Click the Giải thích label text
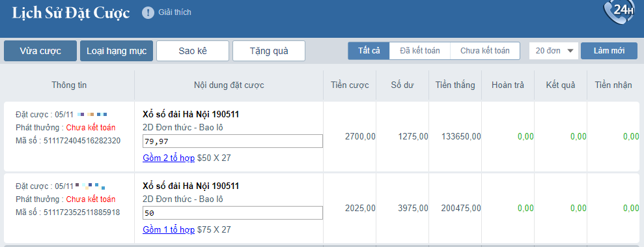The width and height of the screenshot is (644, 247). point(175,12)
